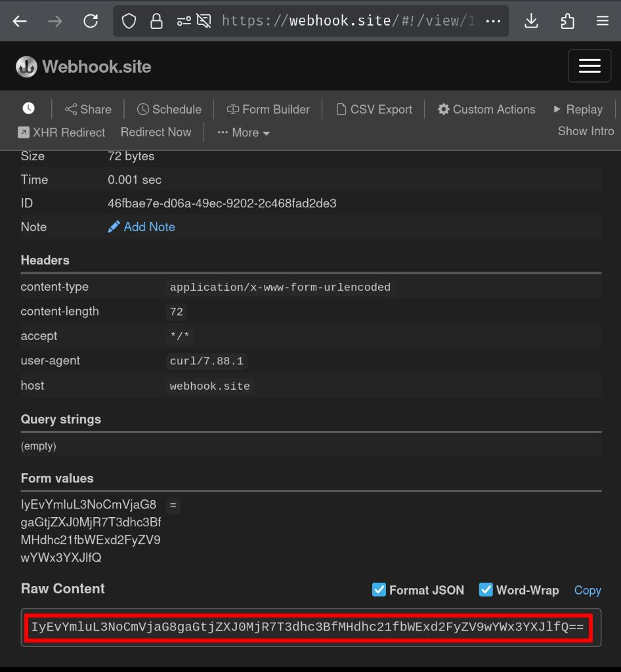621x672 pixels.
Task: Copy the raw content
Action: click(x=588, y=590)
